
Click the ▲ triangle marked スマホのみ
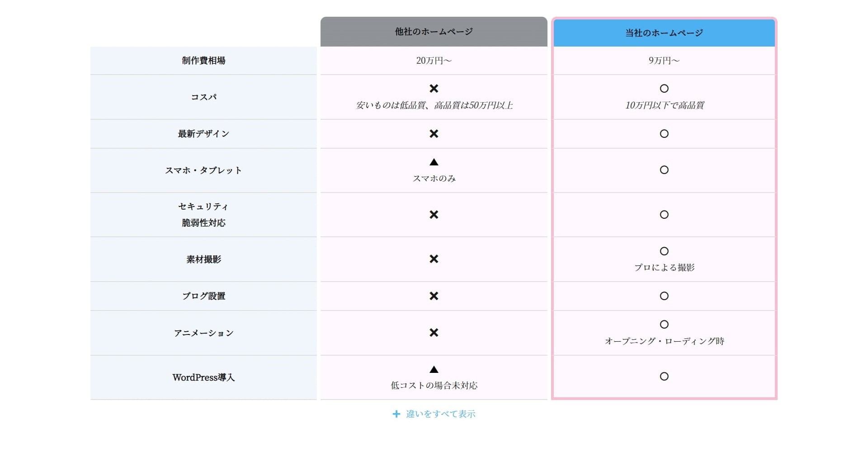[434, 162]
